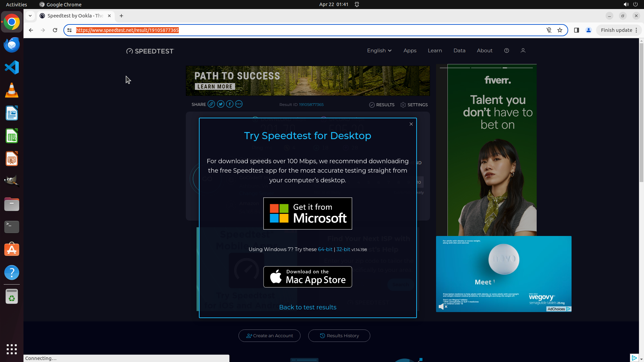This screenshot has height=362, width=644.
Task: Open the help question mark icon
Action: pos(506,51)
